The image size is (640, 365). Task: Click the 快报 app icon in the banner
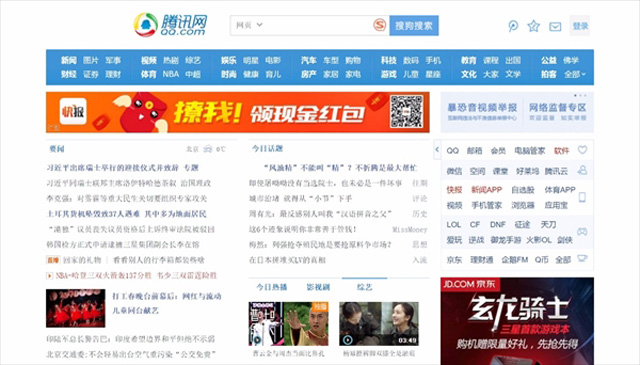point(73,111)
